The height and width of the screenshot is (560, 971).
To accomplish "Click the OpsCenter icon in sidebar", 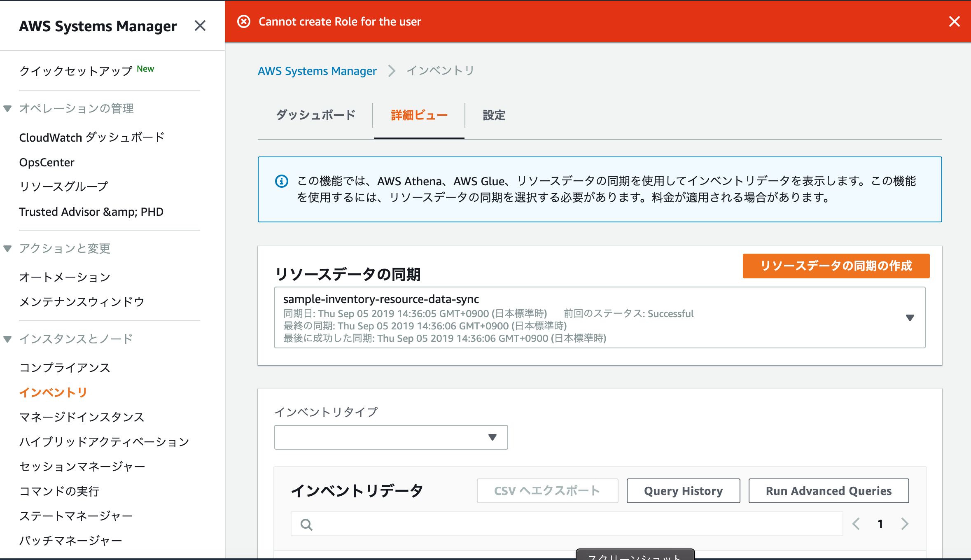I will [x=47, y=162].
